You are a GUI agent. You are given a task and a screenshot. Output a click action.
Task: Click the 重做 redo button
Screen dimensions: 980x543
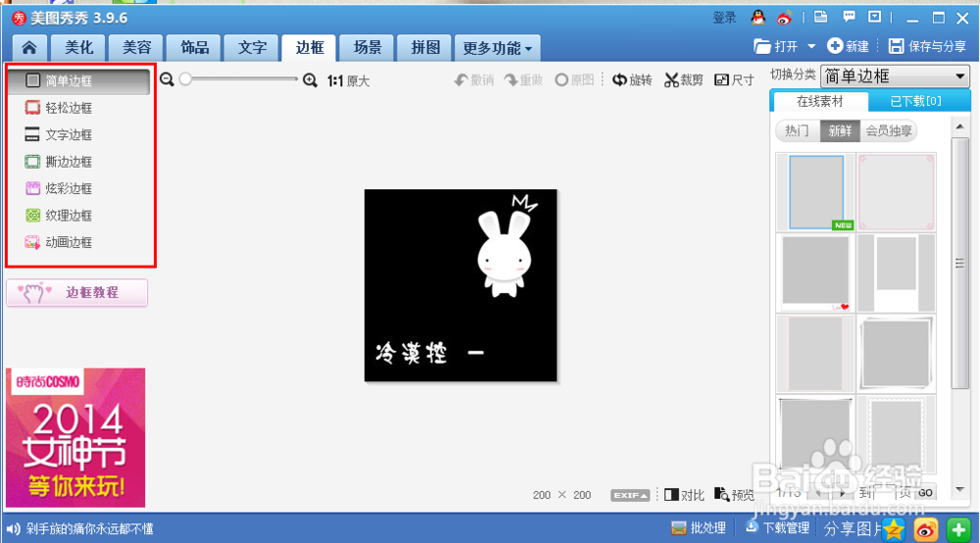523,80
